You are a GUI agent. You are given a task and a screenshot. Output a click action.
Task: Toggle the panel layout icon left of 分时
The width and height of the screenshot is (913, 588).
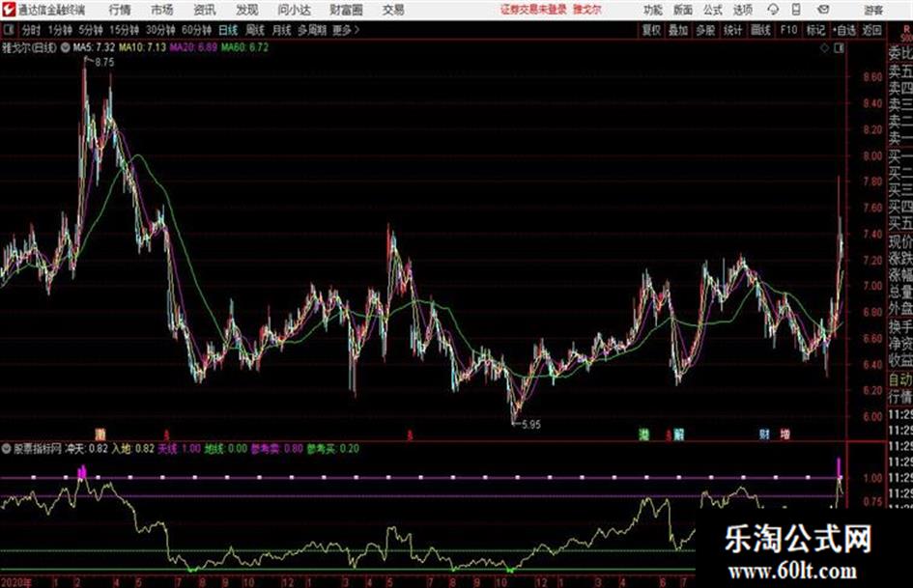8,30
